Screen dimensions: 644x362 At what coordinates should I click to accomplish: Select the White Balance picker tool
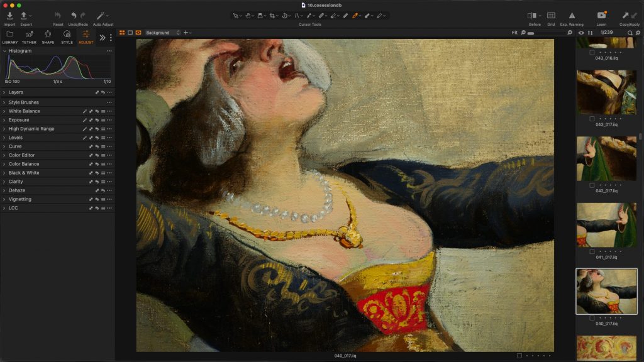[309, 16]
